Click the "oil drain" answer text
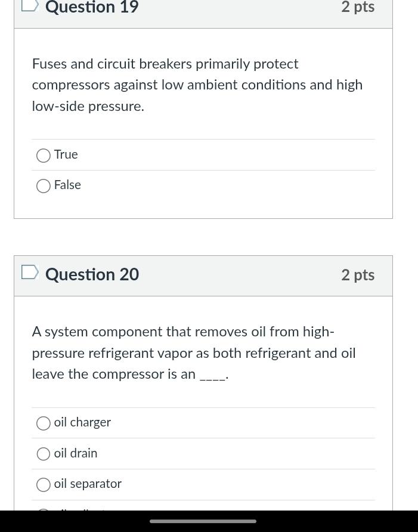This screenshot has width=418, height=532. (x=76, y=454)
